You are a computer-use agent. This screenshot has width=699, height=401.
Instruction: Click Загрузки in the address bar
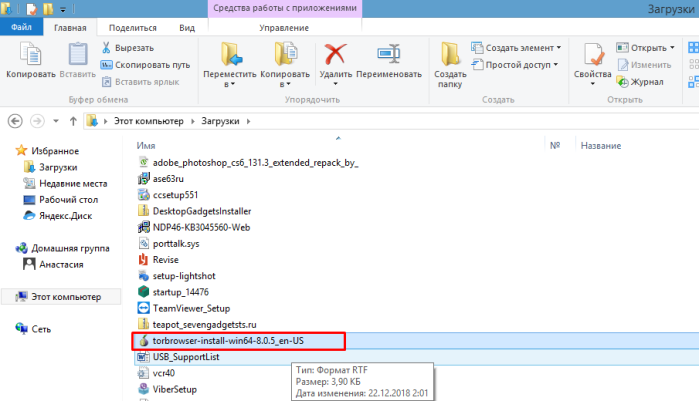(x=220, y=121)
